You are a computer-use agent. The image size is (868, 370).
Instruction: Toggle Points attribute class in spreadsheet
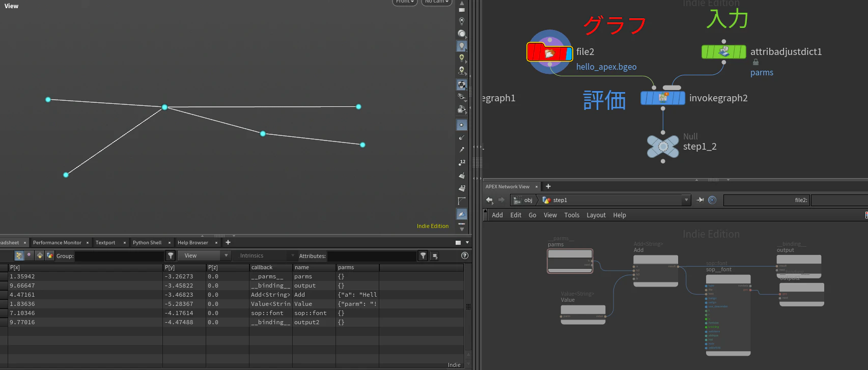click(x=19, y=255)
